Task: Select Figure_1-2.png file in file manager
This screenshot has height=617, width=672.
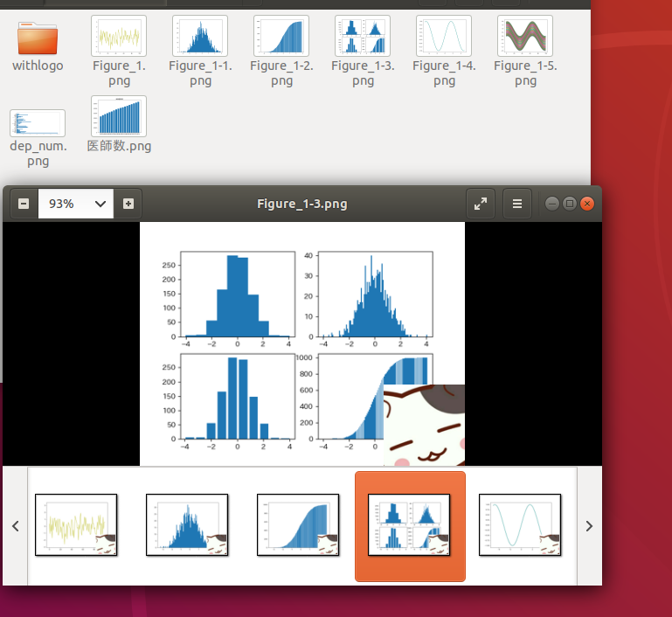Action: 281,52
